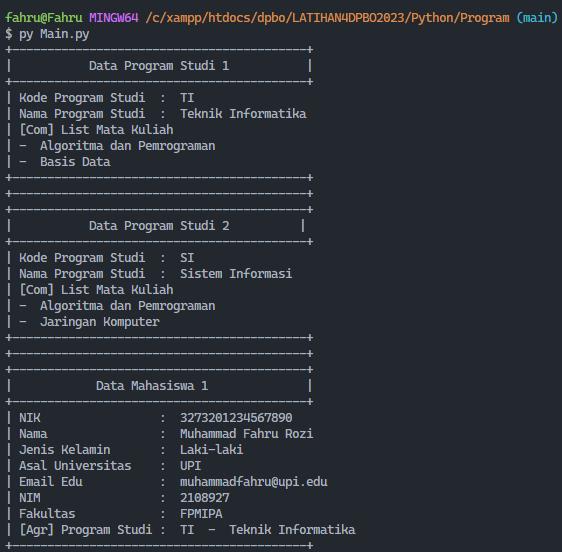Click the 'Nama' label in Data Mahasiswa
This screenshot has width=562, height=552.
pyautogui.click(x=33, y=434)
